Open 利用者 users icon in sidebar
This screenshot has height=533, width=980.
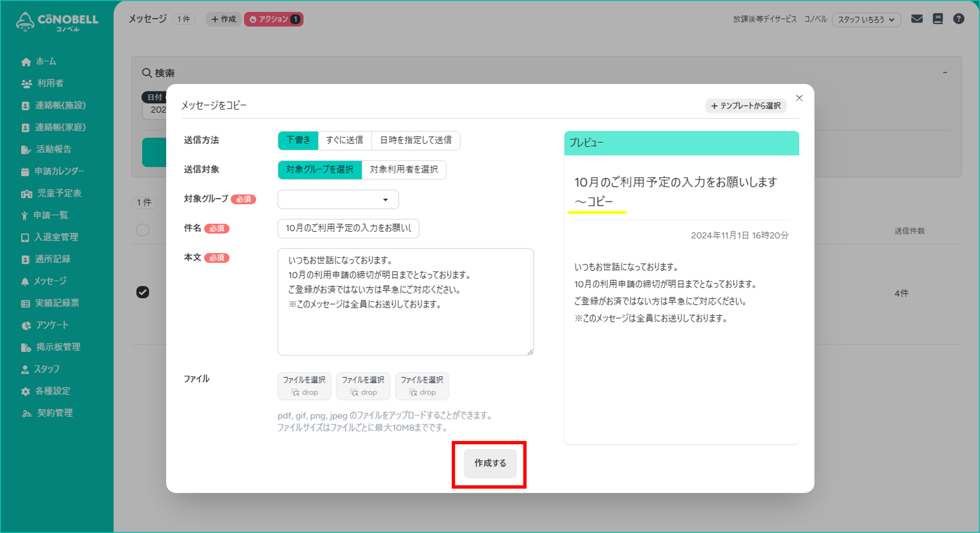pyautogui.click(x=26, y=84)
